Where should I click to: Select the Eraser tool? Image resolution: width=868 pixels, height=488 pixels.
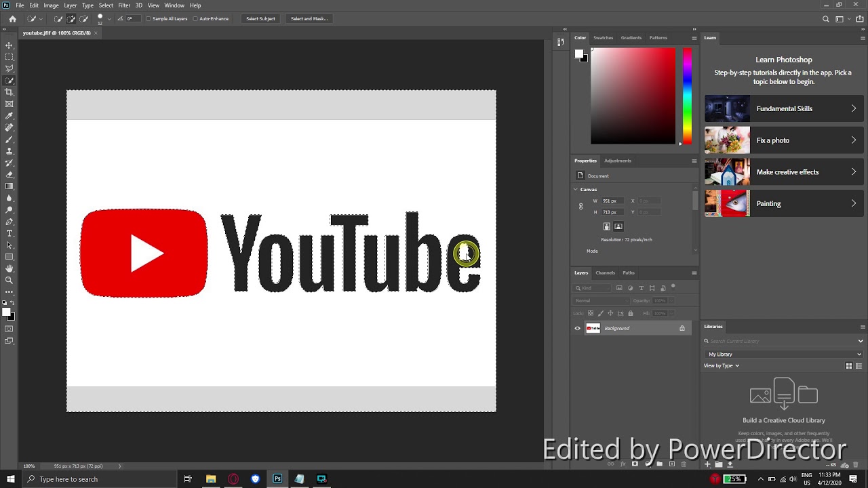[9, 174]
